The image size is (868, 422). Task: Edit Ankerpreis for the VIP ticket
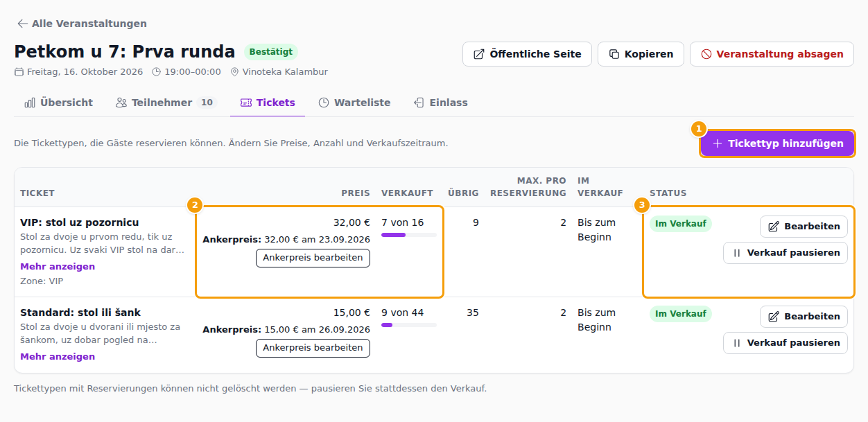(x=313, y=258)
